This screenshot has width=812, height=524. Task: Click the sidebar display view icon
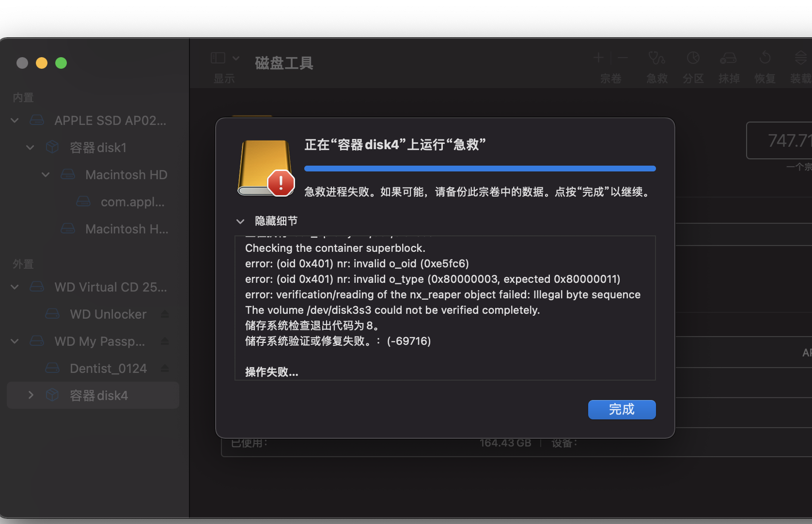pyautogui.click(x=218, y=58)
